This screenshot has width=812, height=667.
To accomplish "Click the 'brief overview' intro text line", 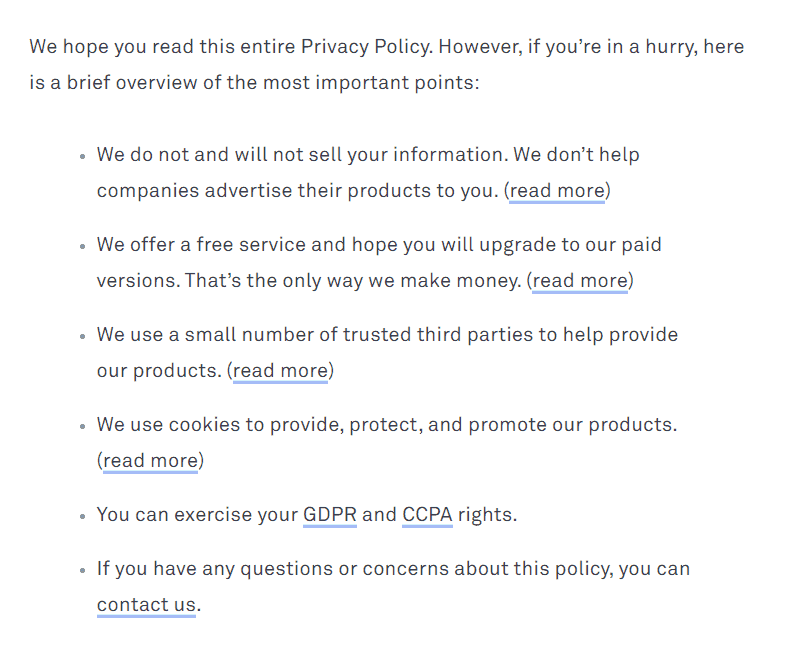I will tap(254, 83).
